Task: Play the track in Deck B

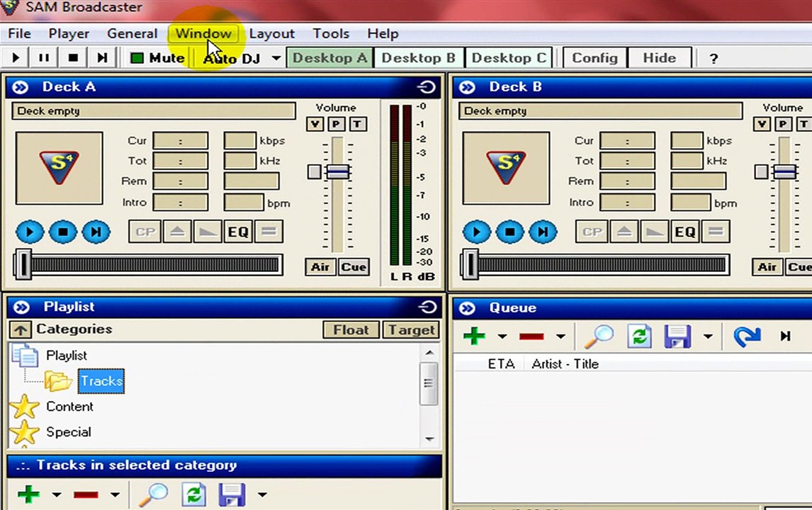Action: (x=476, y=232)
